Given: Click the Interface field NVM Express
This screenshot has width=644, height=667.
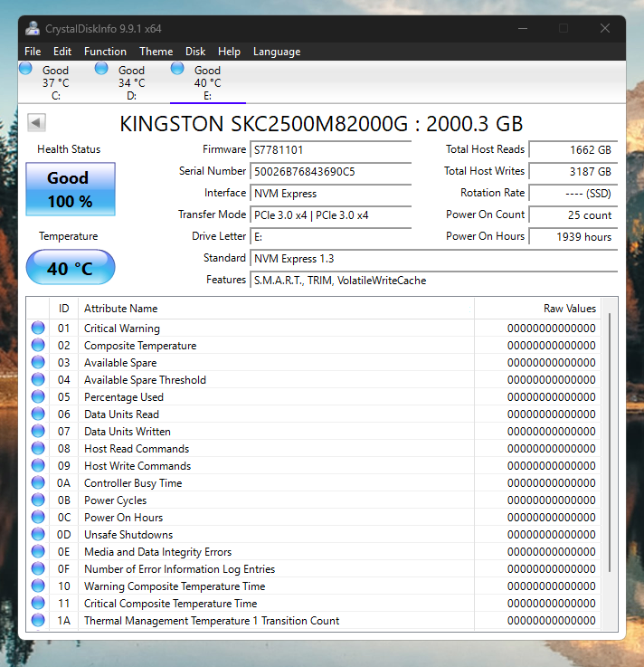Looking at the screenshot, I should [x=331, y=193].
